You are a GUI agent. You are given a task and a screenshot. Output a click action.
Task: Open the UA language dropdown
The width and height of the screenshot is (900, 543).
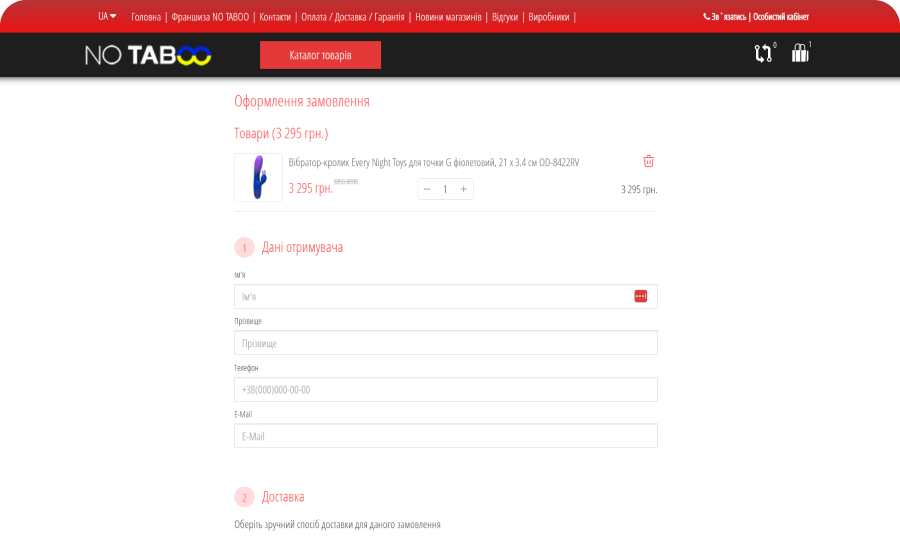click(x=107, y=16)
